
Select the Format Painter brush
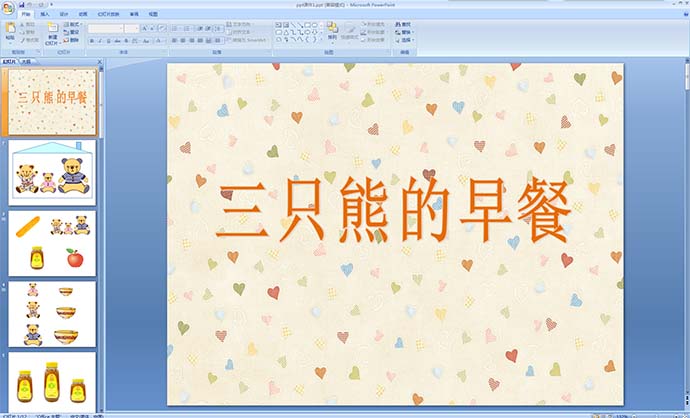(22, 40)
